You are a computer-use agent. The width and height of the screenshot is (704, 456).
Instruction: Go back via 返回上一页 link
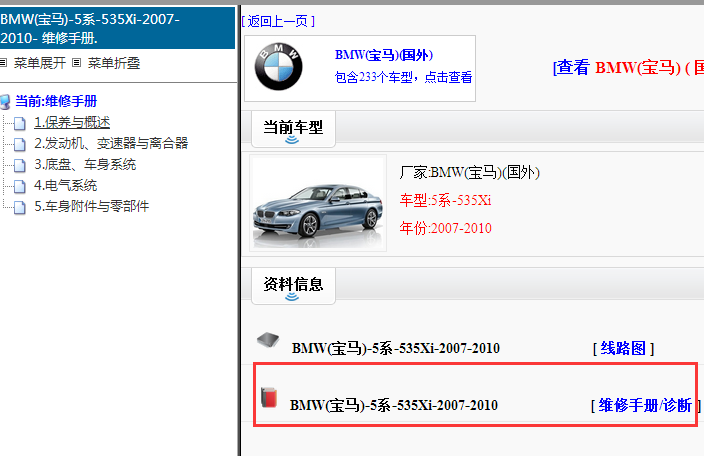coord(278,21)
